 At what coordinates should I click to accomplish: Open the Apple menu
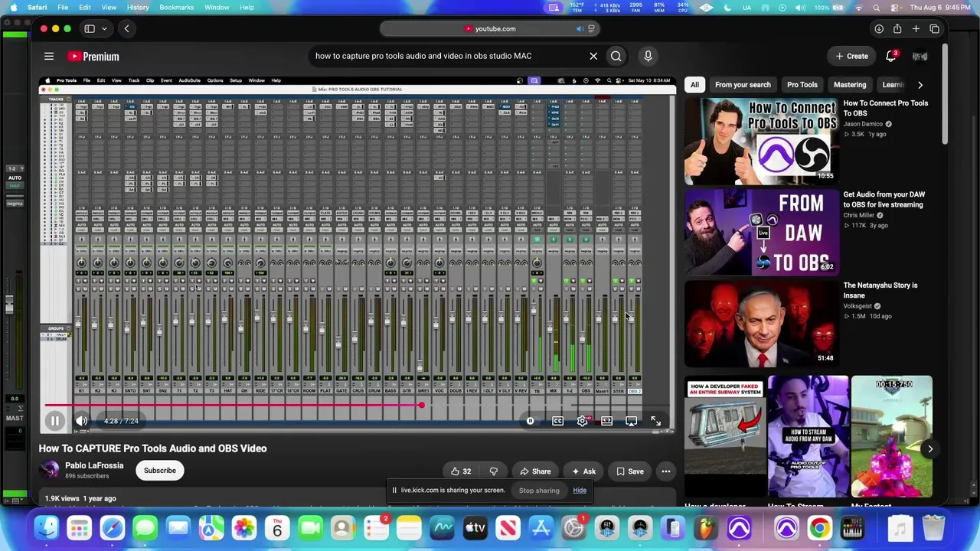[x=13, y=8]
